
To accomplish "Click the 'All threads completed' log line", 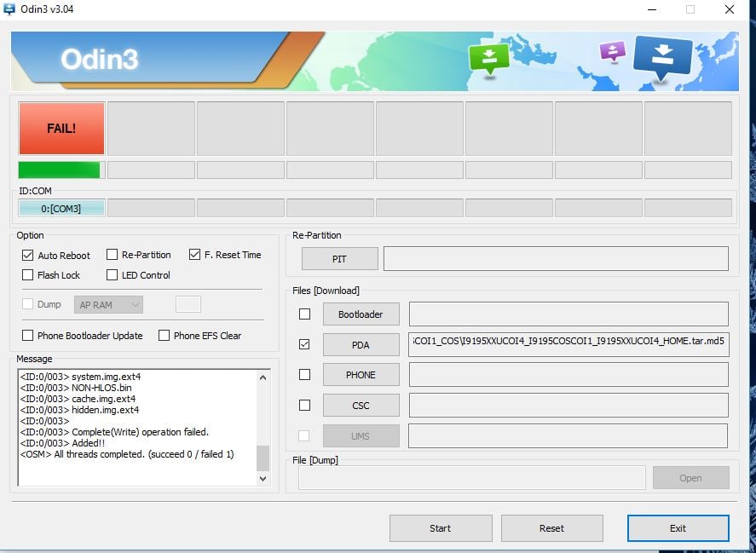I will (x=127, y=454).
